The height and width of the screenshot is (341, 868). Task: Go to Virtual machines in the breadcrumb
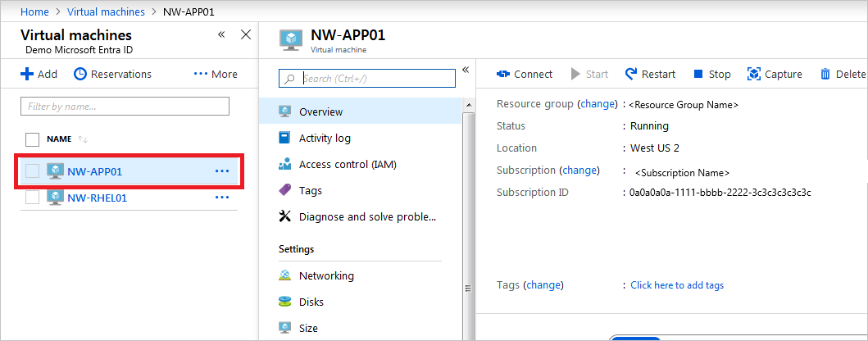[107, 11]
